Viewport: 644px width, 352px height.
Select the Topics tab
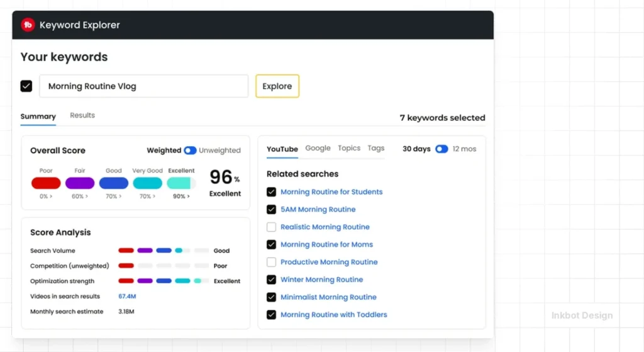349,149
